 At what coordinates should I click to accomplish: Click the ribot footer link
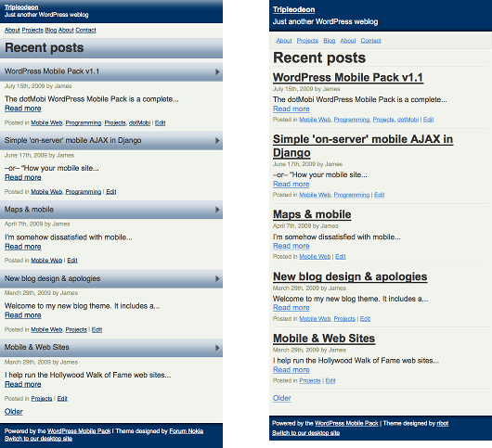tap(443, 423)
